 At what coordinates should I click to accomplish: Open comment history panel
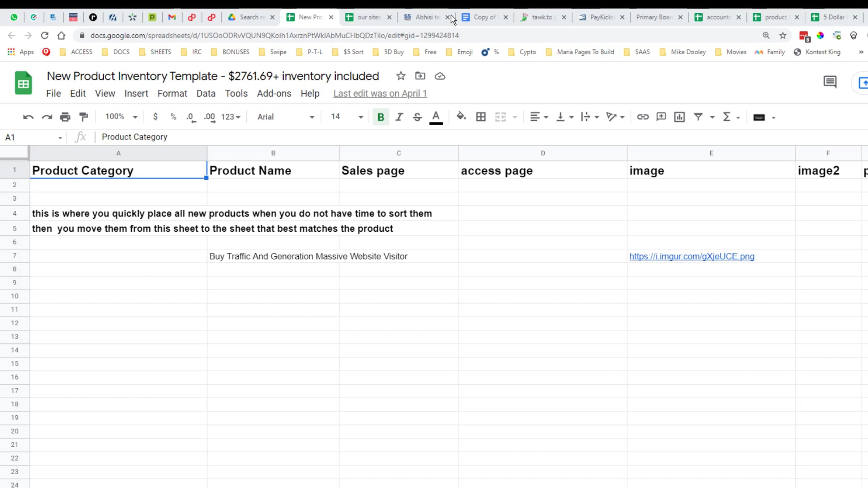tap(830, 82)
